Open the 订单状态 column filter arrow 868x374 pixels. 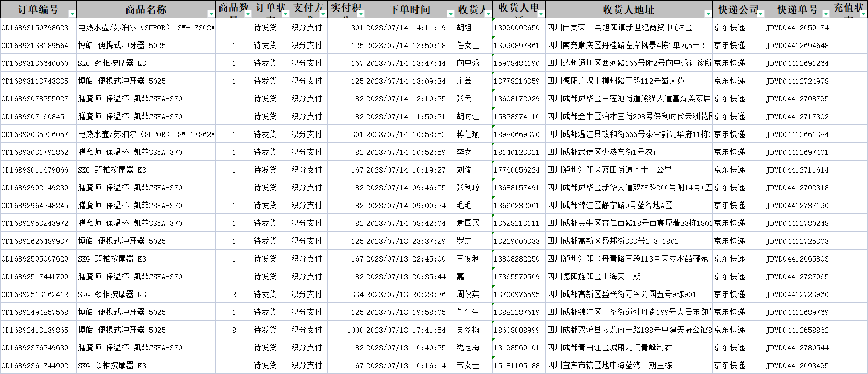(x=285, y=14)
